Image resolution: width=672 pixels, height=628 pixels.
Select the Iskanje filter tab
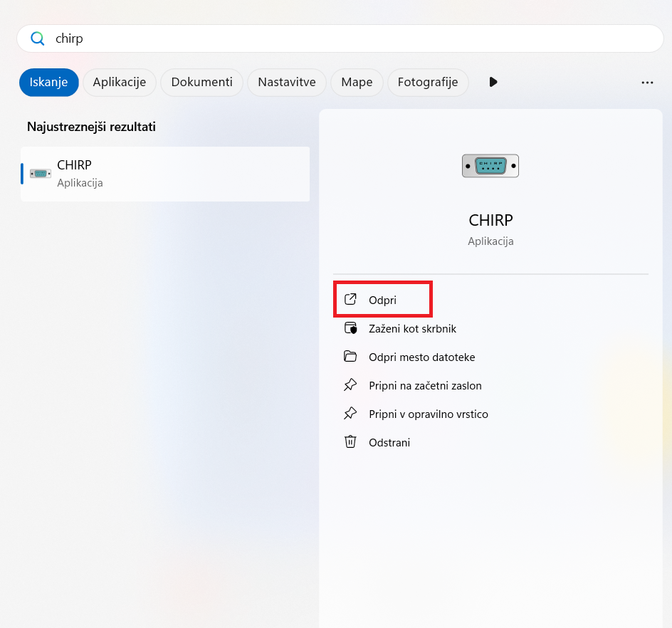[49, 83]
